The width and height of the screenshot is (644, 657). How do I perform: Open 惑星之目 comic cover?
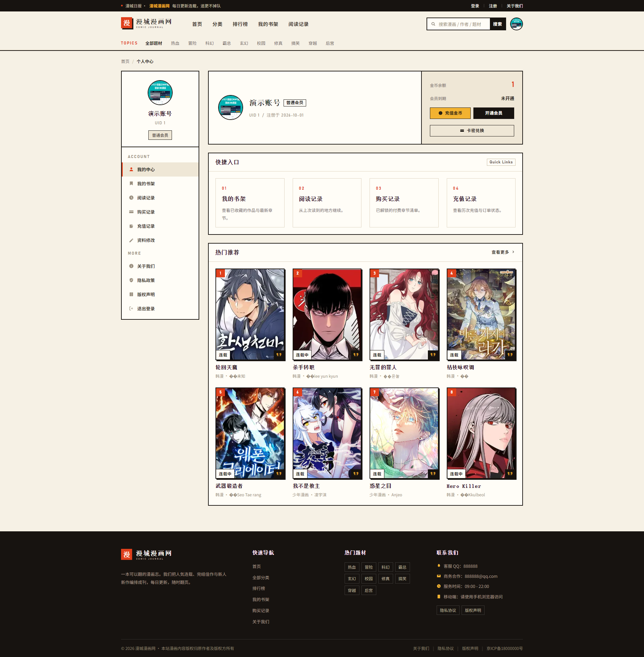[x=404, y=433]
